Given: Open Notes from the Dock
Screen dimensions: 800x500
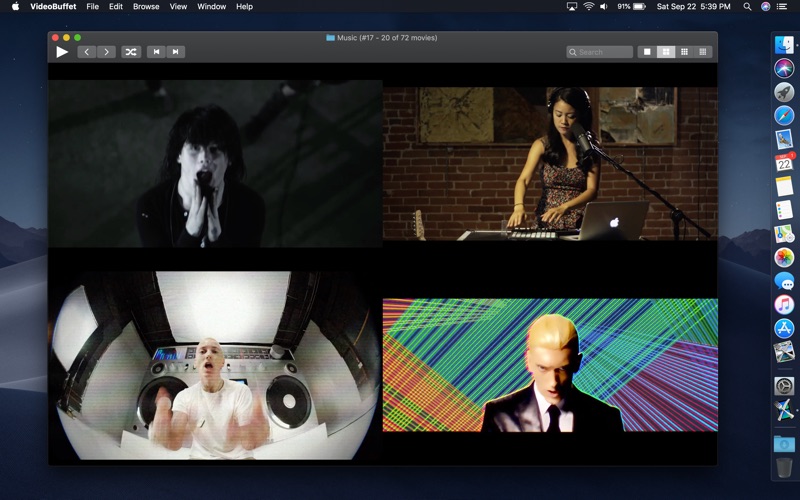Looking at the screenshot, I should (784, 187).
